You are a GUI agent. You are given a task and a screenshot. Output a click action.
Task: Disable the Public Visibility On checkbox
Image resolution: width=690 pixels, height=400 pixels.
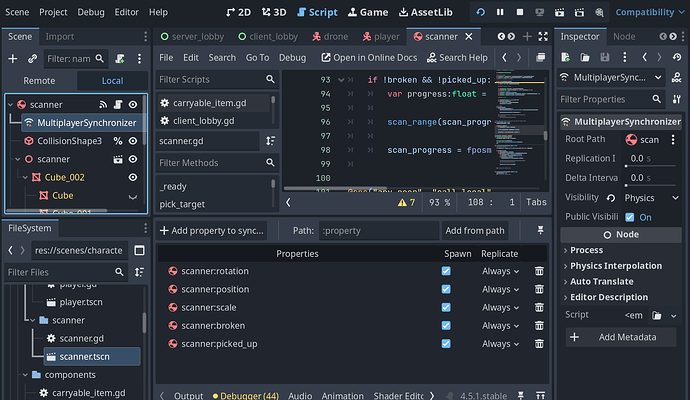(x=630, y=217)
